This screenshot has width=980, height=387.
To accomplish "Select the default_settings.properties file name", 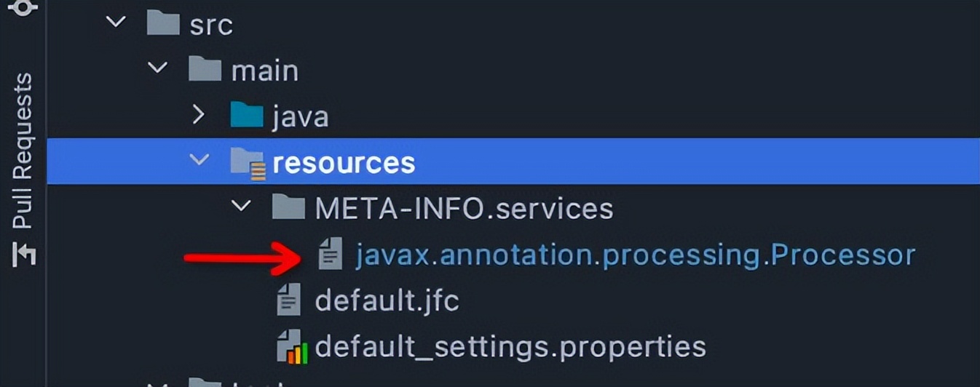I will (510, 347).
